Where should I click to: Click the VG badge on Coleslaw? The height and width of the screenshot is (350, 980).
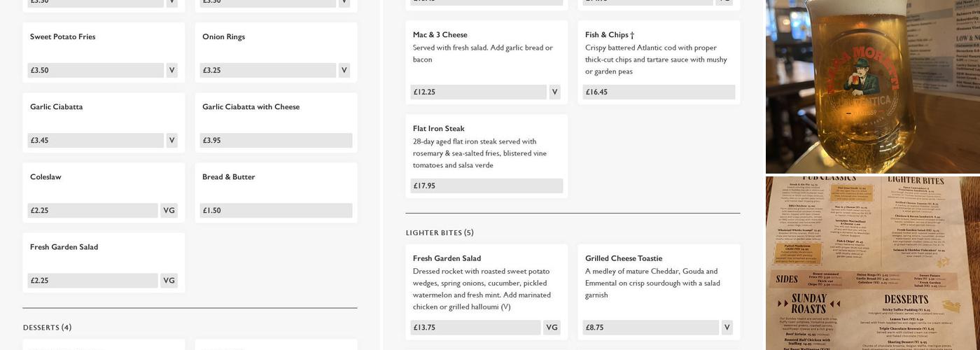tap(169, 211)
